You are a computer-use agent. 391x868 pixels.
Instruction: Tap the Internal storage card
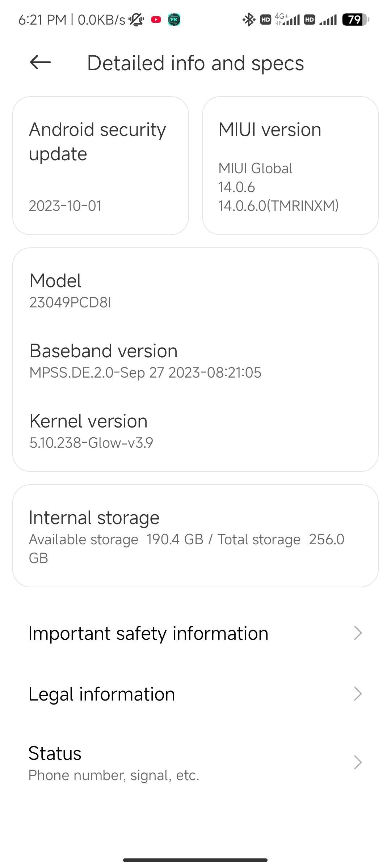[195, 536]
